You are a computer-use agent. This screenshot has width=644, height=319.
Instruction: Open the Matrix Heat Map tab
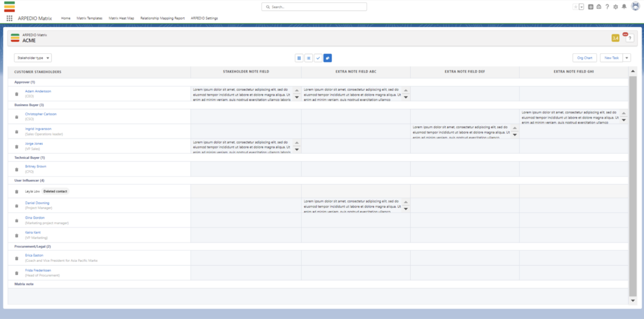coord(121,18)
